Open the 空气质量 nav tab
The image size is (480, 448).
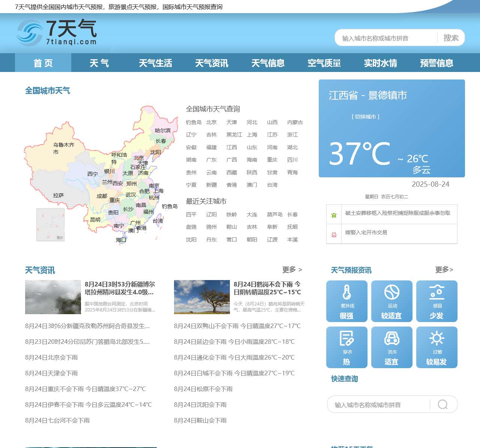(324, 63)
